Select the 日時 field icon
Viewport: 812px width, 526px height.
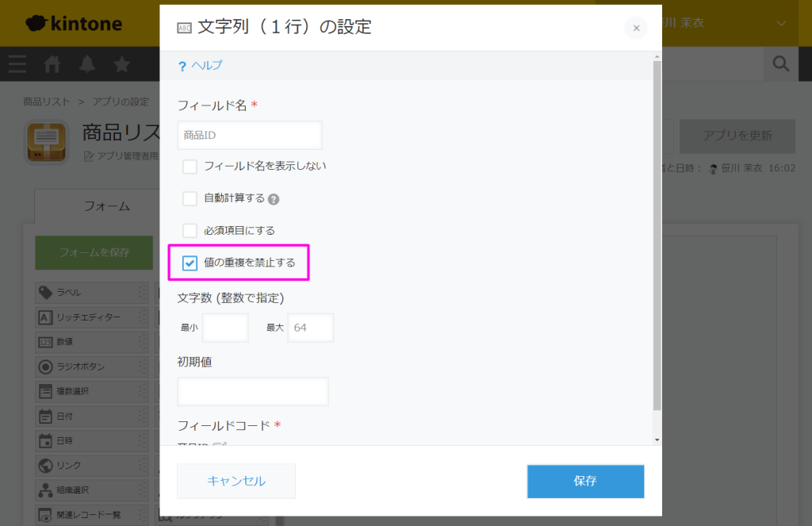(x=45, y=441)
